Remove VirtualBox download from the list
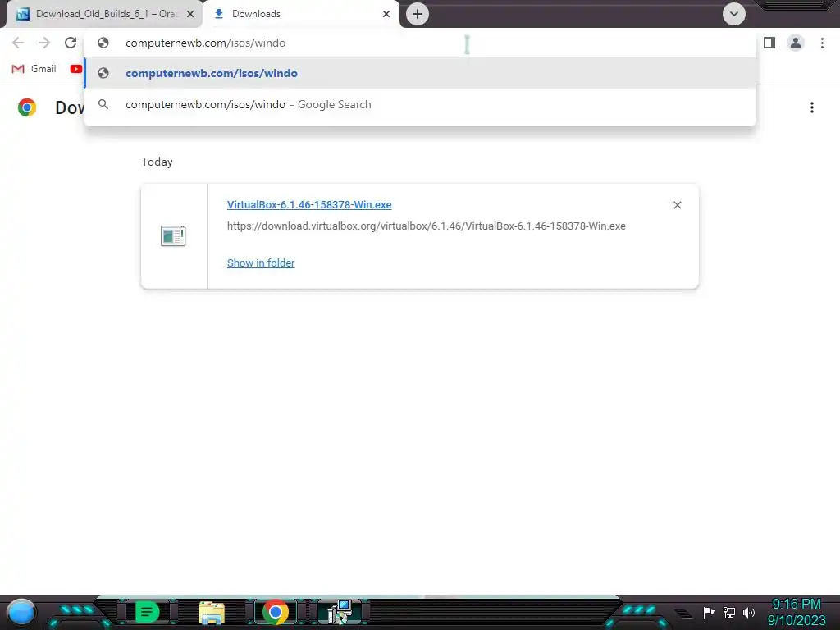Image resolution: width=840 pixels, height=630 pixels. (677, 205)
